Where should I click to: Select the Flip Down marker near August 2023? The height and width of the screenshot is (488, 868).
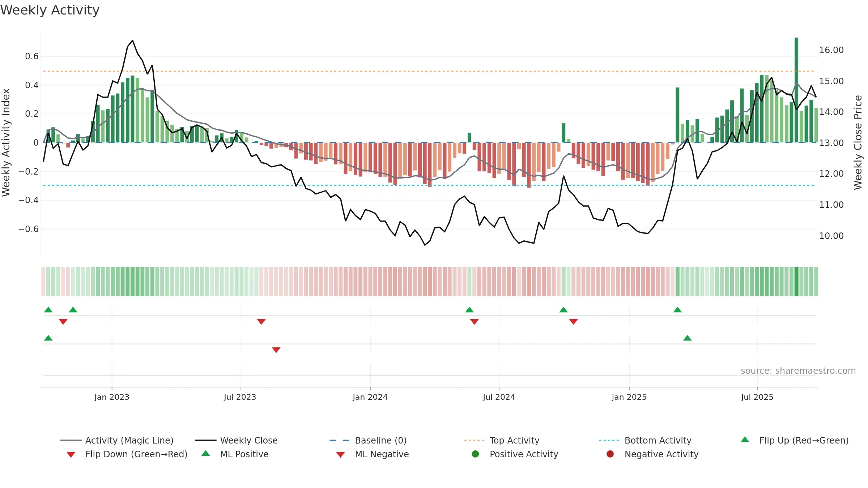tap(261, 322)
